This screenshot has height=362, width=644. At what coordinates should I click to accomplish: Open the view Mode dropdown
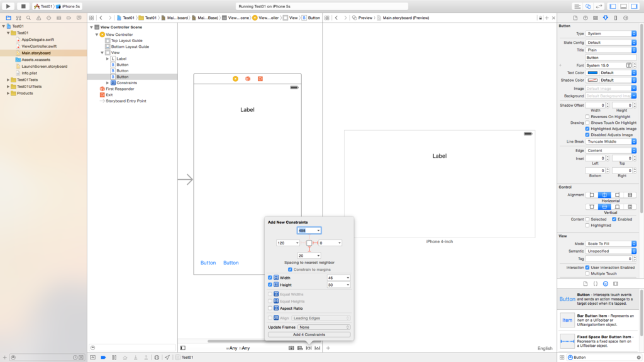pos(611,244)
